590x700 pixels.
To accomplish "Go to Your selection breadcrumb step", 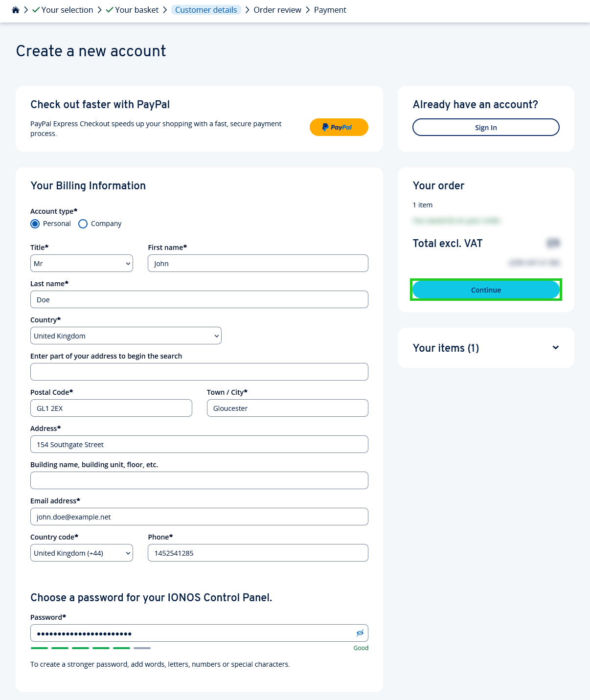I will (67, 10).
